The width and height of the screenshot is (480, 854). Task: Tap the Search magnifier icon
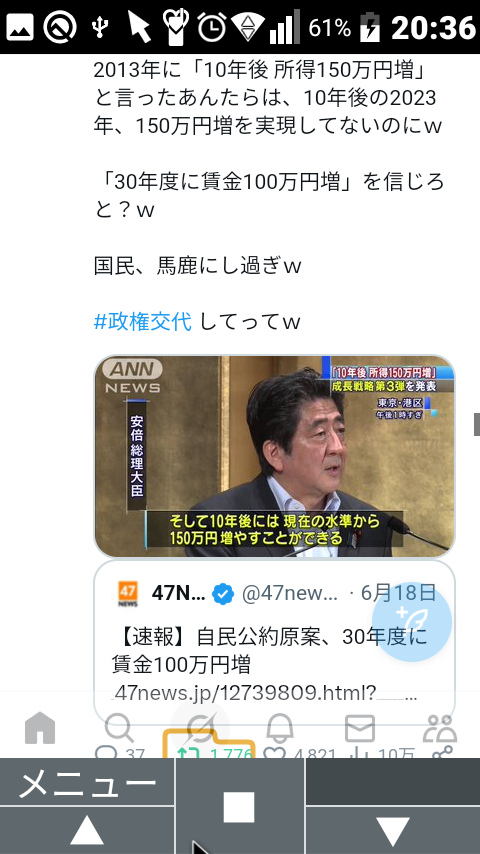click(119, 728)
